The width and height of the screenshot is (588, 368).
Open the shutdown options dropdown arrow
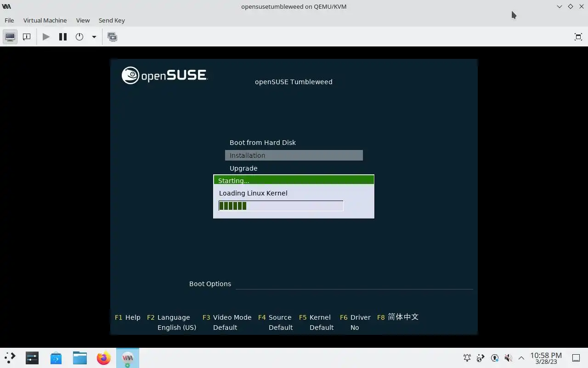94,37
